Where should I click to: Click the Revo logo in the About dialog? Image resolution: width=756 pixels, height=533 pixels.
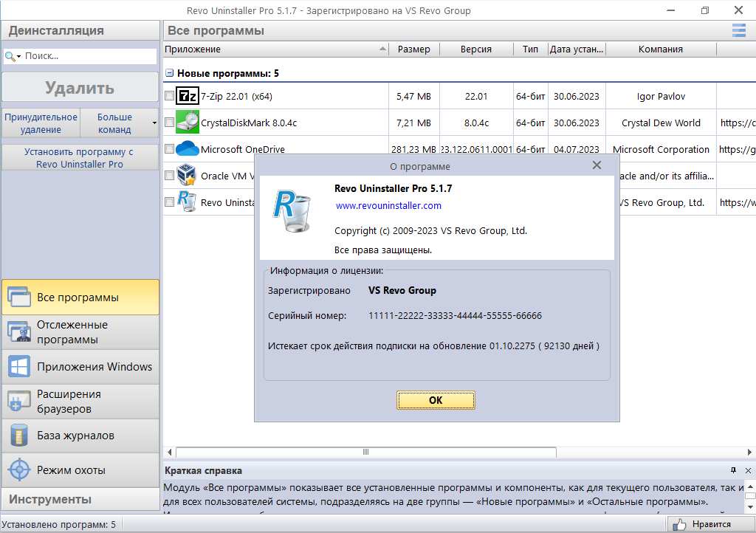coord(292,211)
